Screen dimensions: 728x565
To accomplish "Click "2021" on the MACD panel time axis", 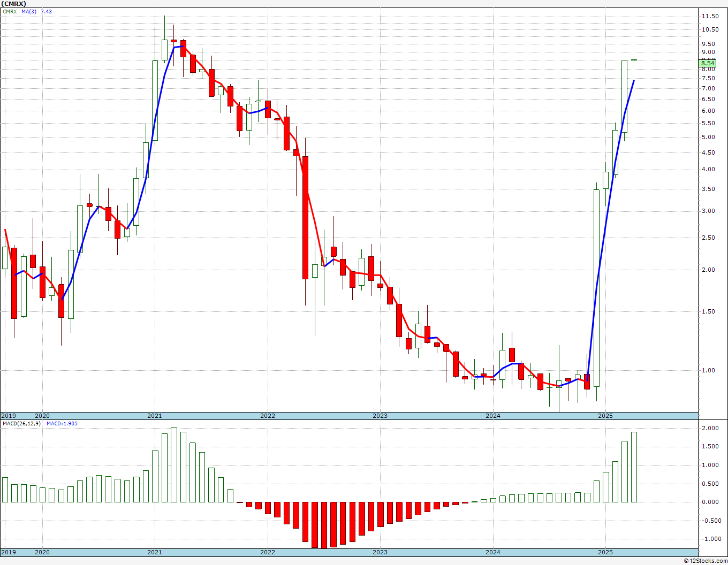I will (x=155, y=552).
